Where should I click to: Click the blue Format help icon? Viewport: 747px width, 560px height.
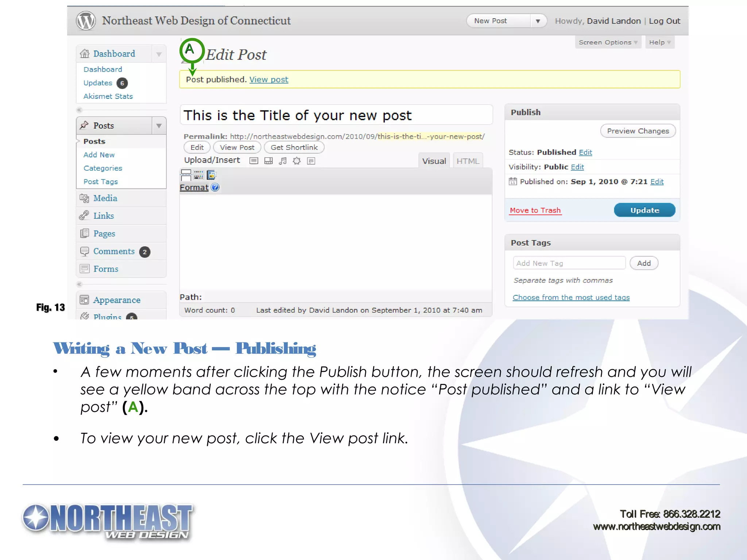tap(215, 187)
